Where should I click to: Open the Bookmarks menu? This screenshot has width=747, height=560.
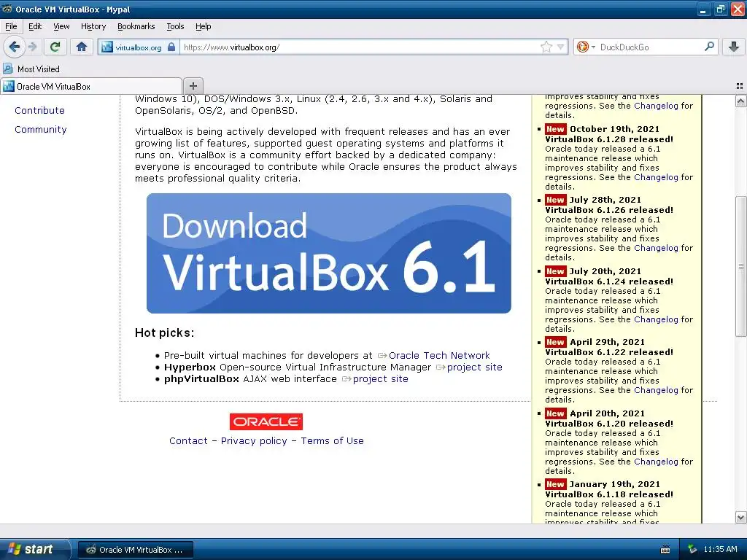coord(136,27)
